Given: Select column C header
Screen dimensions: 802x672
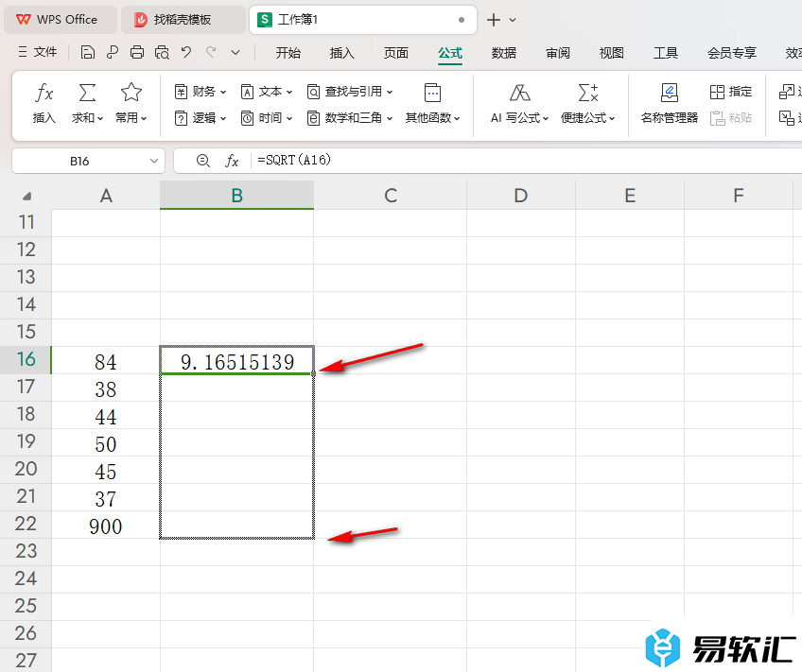Looking at the screenshot, I should coord(391,196).
